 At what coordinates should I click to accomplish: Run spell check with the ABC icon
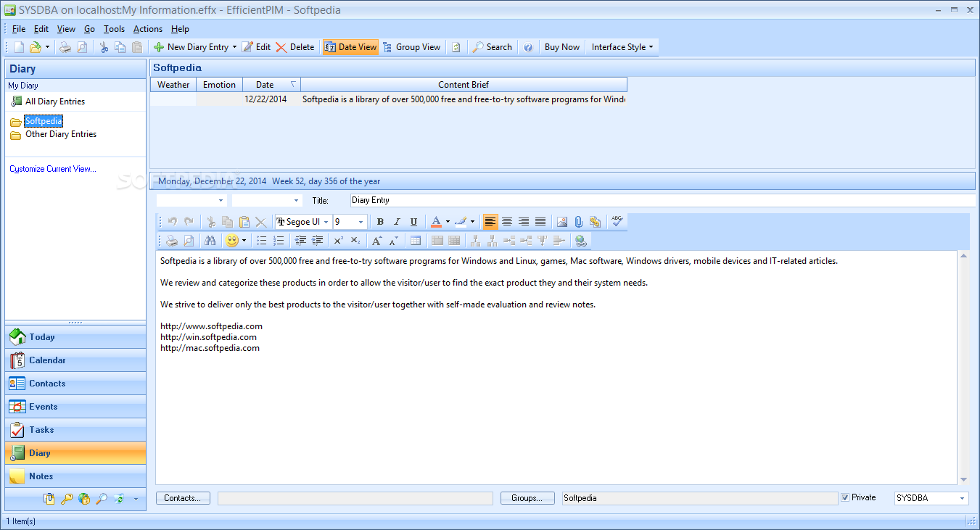pos(617,221)
